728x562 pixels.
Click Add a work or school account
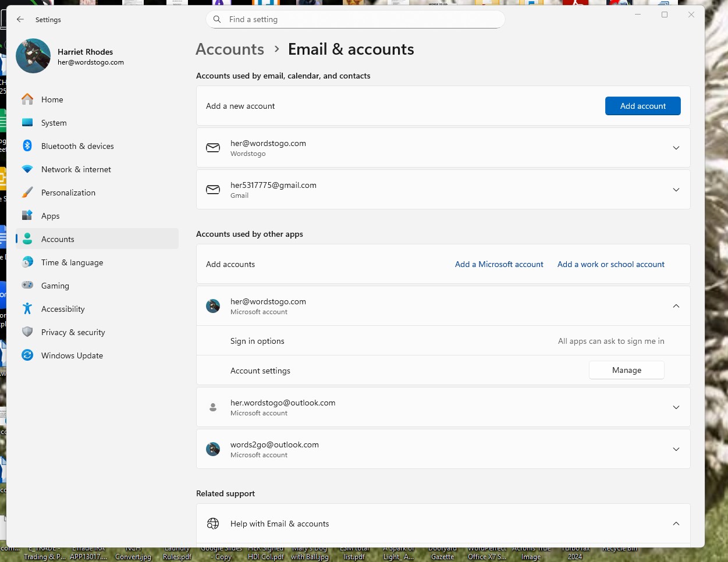coord(611,264)
